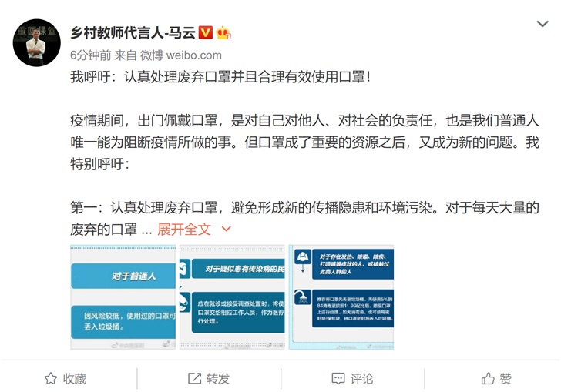The width and height of the screenshot is (561, 392).
Task: Click the 收藏 button label
Action: click(75, 378)
